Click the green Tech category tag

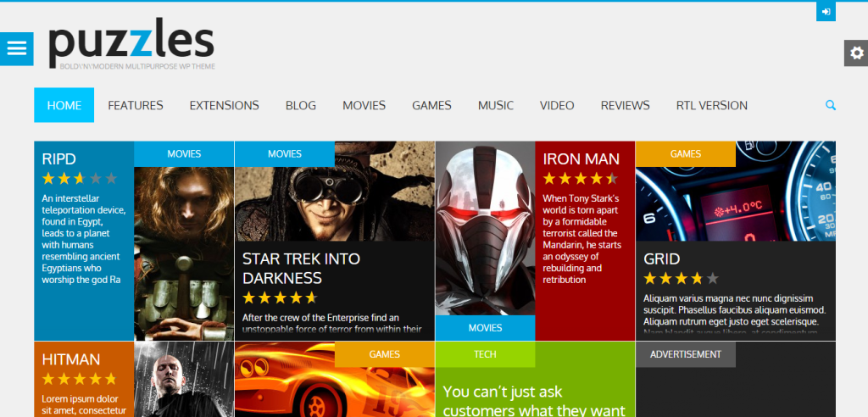(x=485, y=354)
